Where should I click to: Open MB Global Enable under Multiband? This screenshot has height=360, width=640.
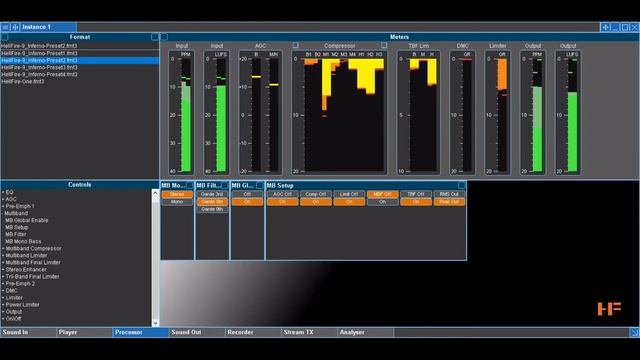click(27, 220)
